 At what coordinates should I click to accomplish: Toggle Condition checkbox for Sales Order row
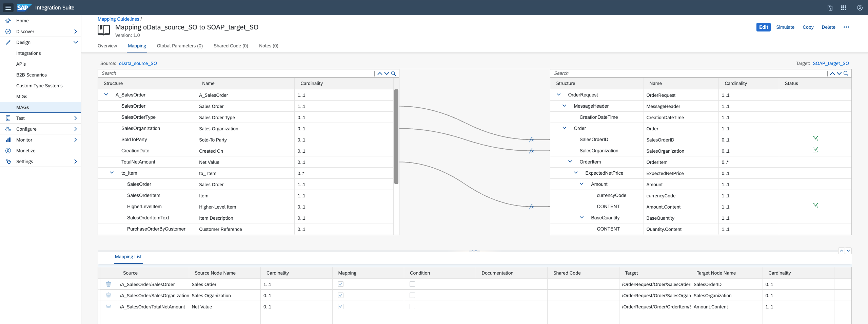point(412,284)
